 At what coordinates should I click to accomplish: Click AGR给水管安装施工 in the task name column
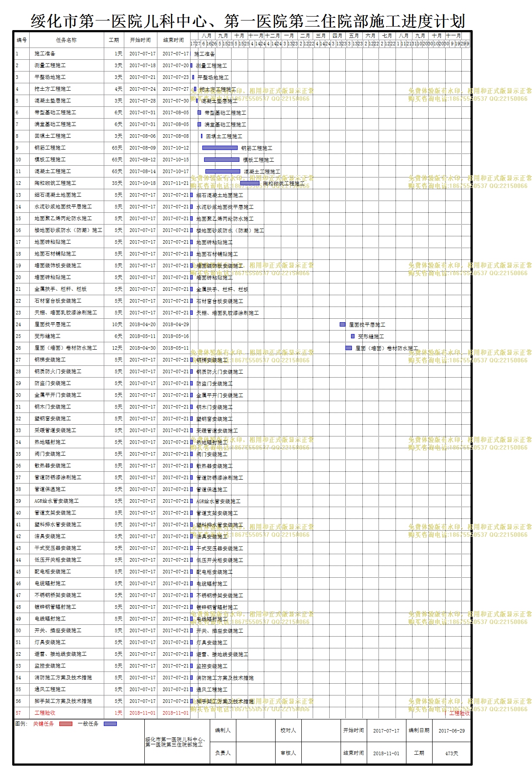(57, 501)
